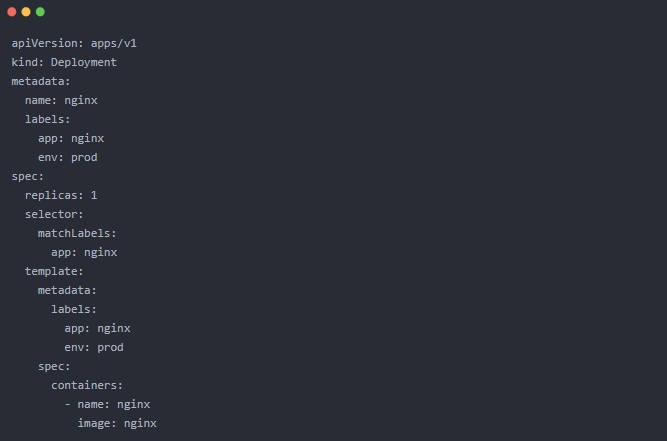Click the app line under matchLabels
The image size is (667, 441).
(84, 252)
